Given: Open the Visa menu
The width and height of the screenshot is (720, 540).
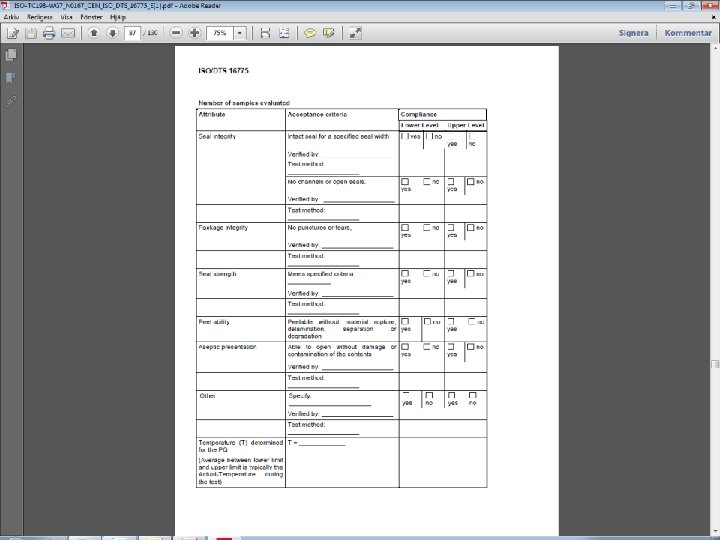Looking at the screenshot, I should (x=67, y=17).
